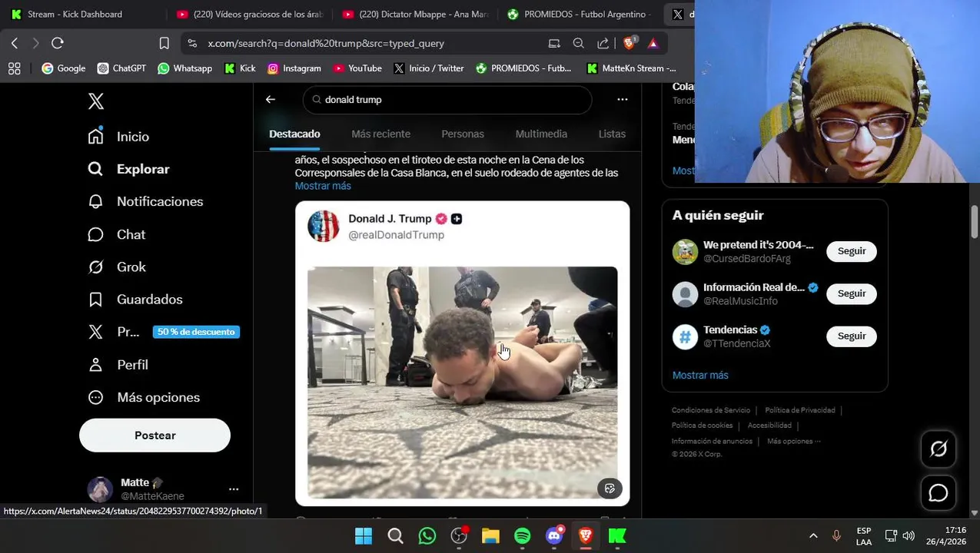Reload the page in the browser
This screenshot has width=980, height=553.
(x=57, y=43)
